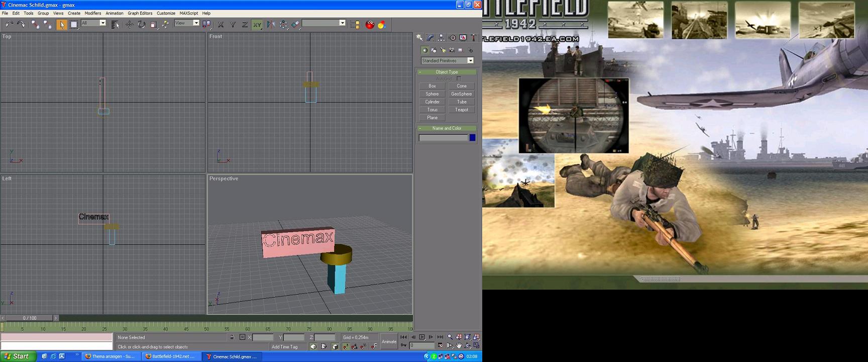Viewport: 868px width, 362px height.
Task: Click the Select and Manipulate icon
Action: pos(165,24)
